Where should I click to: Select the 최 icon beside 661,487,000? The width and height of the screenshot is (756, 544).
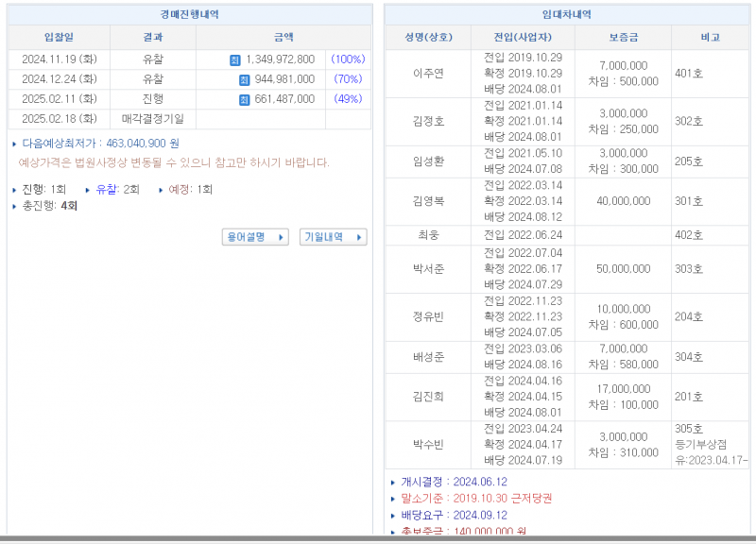[x=243, y=98]
